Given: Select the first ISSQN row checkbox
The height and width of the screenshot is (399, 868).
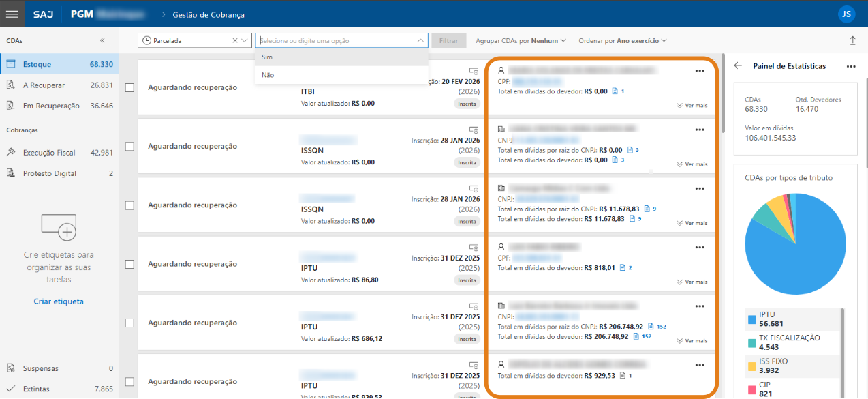Looking at the screenshot, I should click(129, 147).
